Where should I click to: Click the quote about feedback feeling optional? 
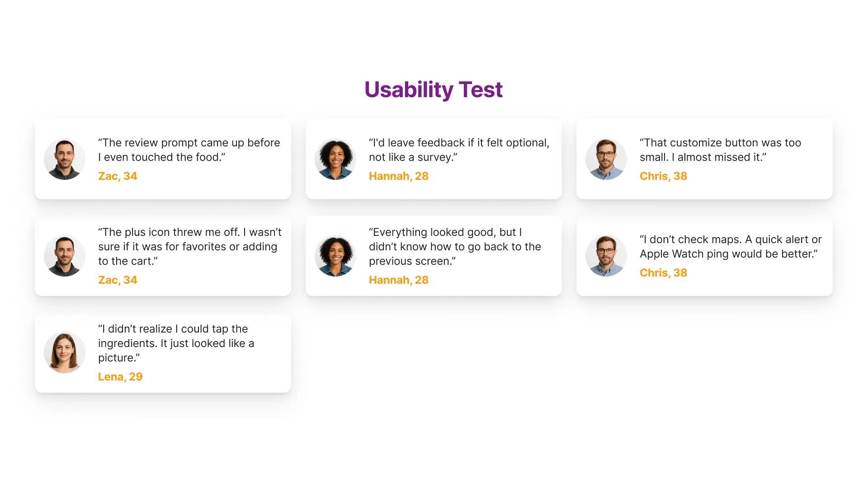tap(459, 150)
